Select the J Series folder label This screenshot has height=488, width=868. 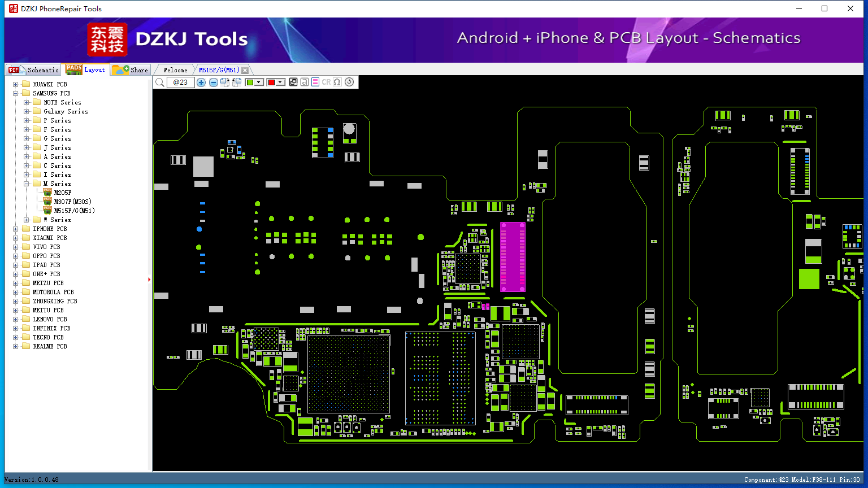pos(57,147)
